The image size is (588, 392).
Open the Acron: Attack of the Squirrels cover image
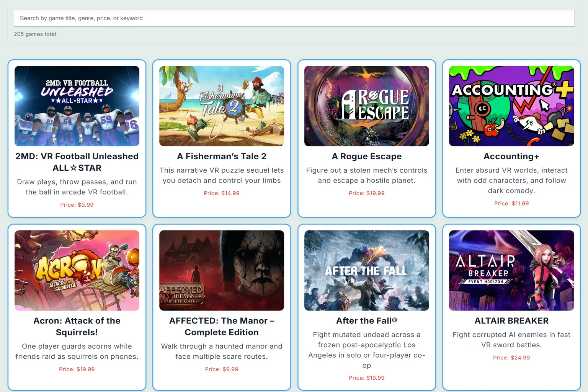[77, 270]
